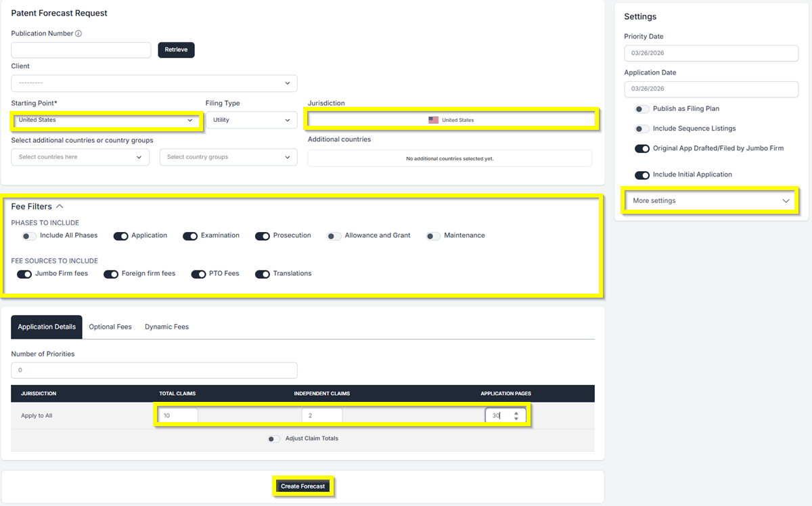812x506 pixels.
Task: Switch to the Dynamic Fees tab
Action: click(x=166, y=327)
